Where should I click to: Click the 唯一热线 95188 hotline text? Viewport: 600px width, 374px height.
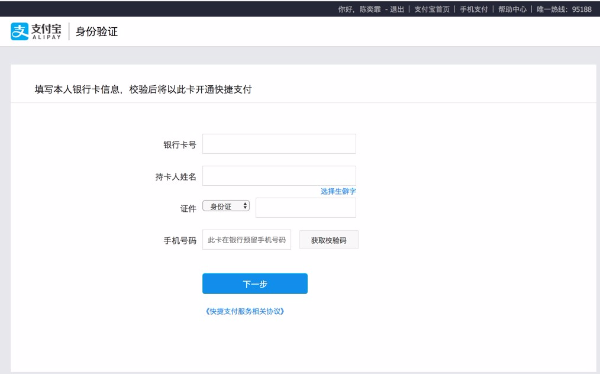(564, 9)
